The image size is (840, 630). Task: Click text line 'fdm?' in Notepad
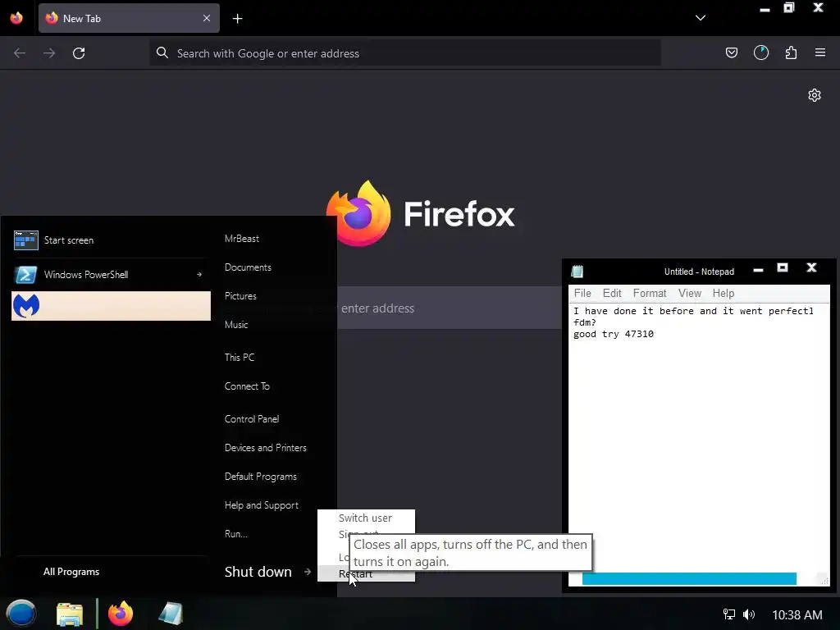point(584,322)
